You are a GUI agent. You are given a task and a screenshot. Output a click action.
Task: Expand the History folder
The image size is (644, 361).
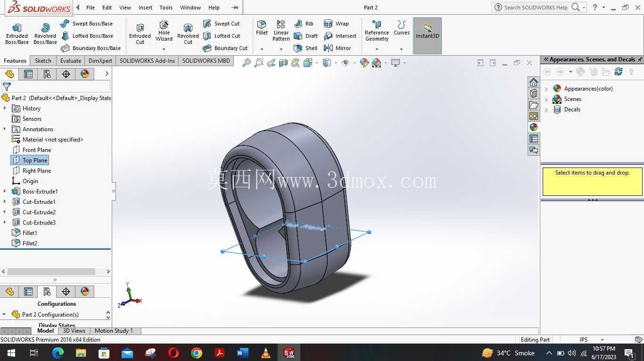coord(5,109)
